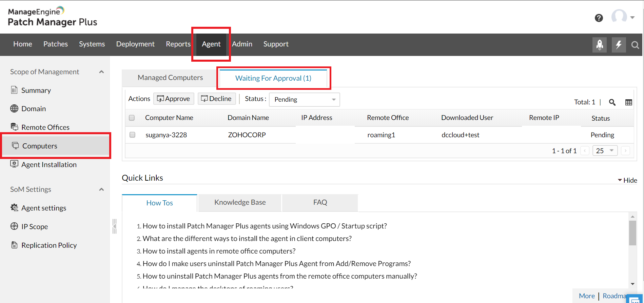The height and width of the screenshot is (303, 644).
Task: Open the Support menu
Action: 276,44
